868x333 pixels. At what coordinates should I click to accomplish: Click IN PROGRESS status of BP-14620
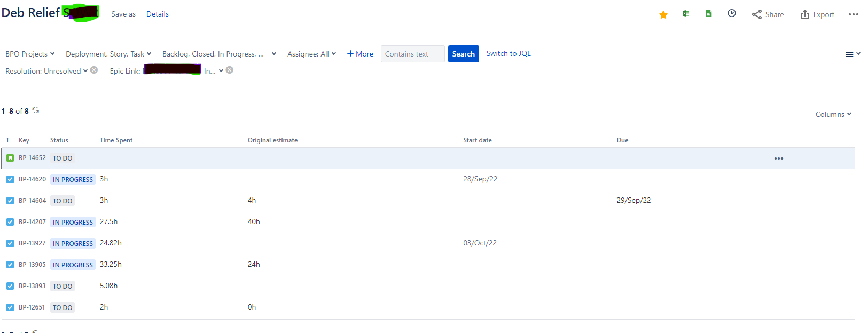coord(73,180)
